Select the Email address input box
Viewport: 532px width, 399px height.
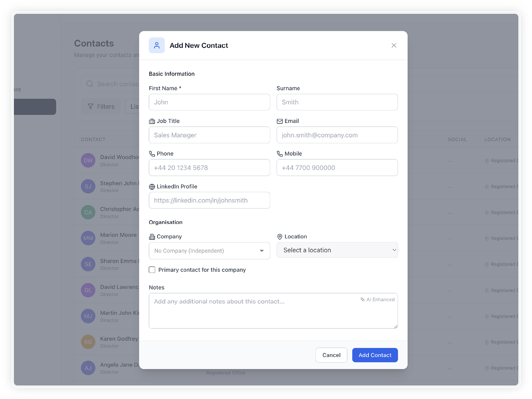pos(337,135)
